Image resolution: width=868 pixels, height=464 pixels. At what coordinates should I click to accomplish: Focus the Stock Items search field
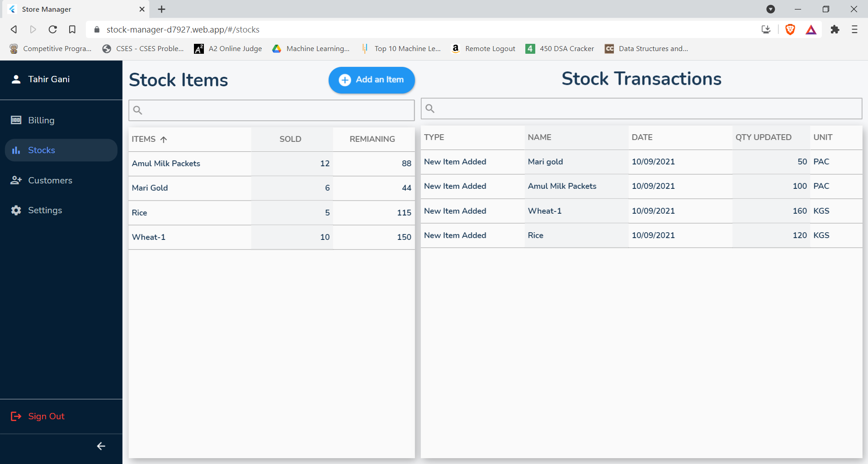point(272,110)
